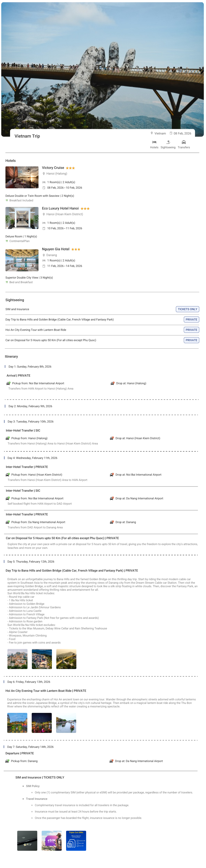Open the Nguyen Gia Hotel photo
The height and width of the screenshot is (868, 206).
tap(22, 260)
